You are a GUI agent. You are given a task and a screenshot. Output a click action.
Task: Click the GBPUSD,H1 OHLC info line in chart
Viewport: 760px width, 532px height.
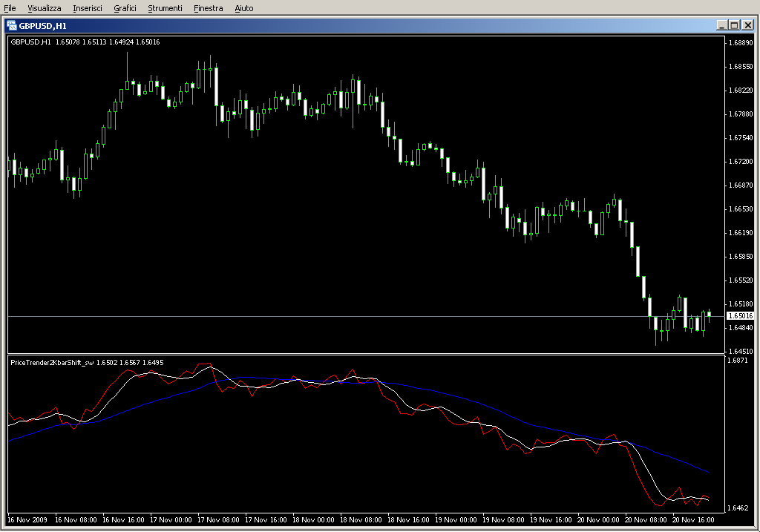85,42
